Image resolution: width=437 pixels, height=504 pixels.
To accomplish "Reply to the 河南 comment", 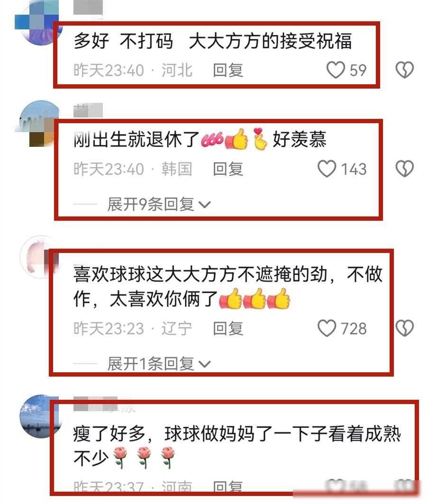I will click(228, 486).
